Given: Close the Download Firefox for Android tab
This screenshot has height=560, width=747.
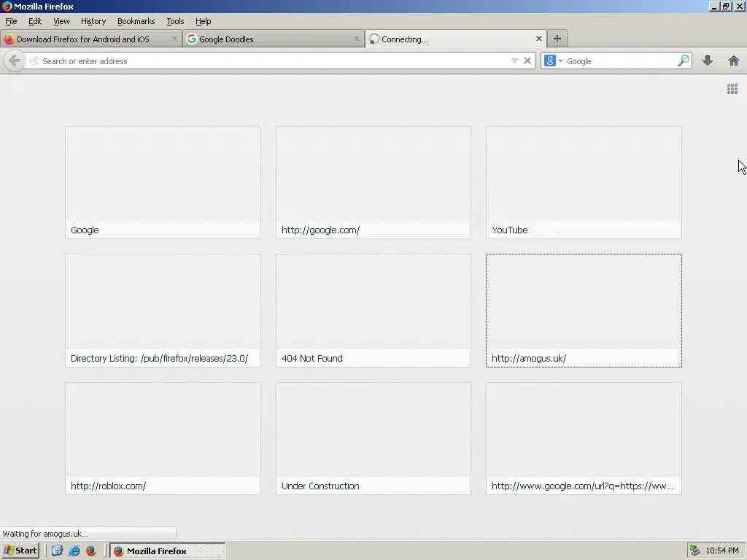Looking at the screenshot, I should click(174, 39).
